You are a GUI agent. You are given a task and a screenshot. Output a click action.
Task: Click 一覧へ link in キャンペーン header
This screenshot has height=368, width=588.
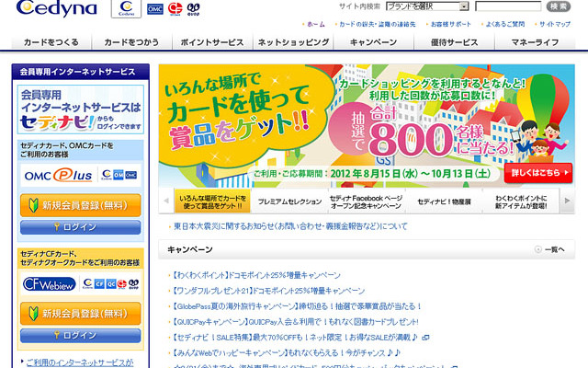555,249
